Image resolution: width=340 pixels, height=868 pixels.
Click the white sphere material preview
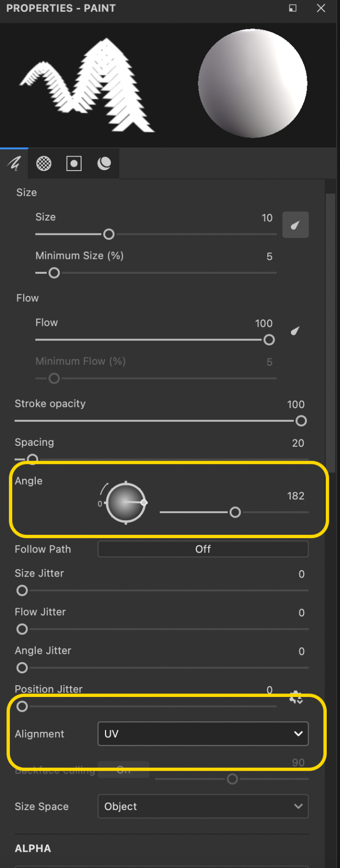[252, 84]
